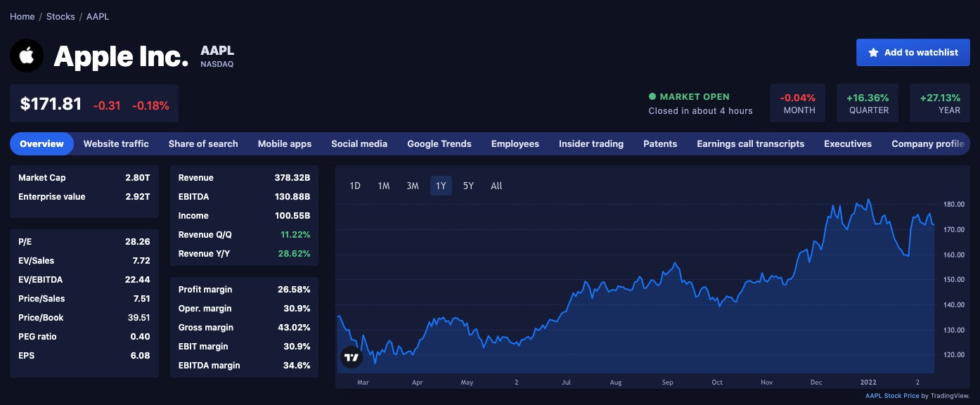Click the -0.31 price change value
This screenshot has height=405, width=980.
pyautogui.click(x=107, y=105)
